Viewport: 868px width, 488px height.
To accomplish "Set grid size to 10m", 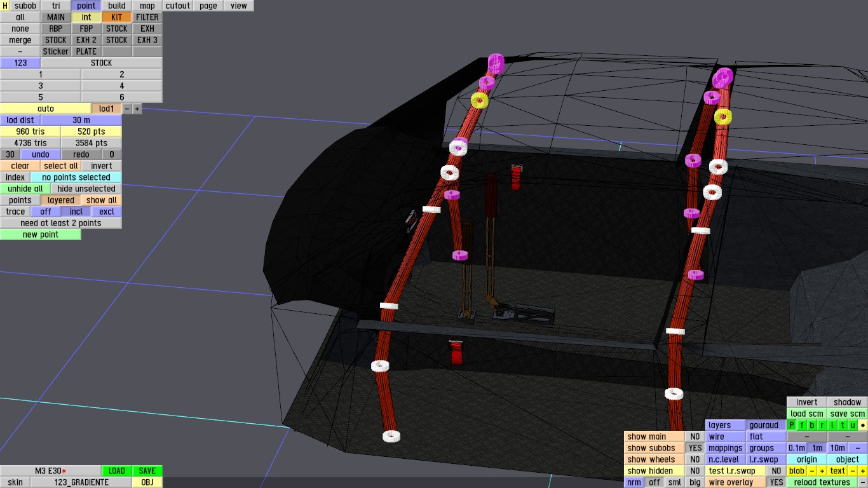I will pyautogui.click(x=837, y=448).
